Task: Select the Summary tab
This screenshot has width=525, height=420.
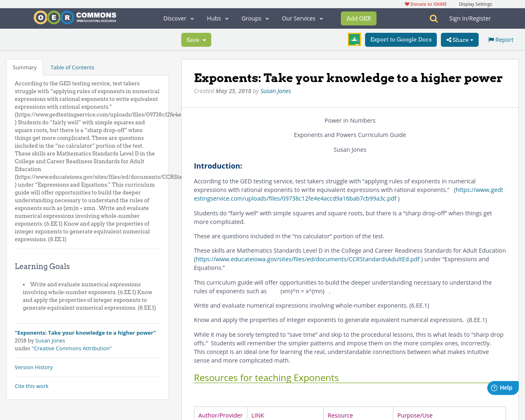Action: point(25,66)
